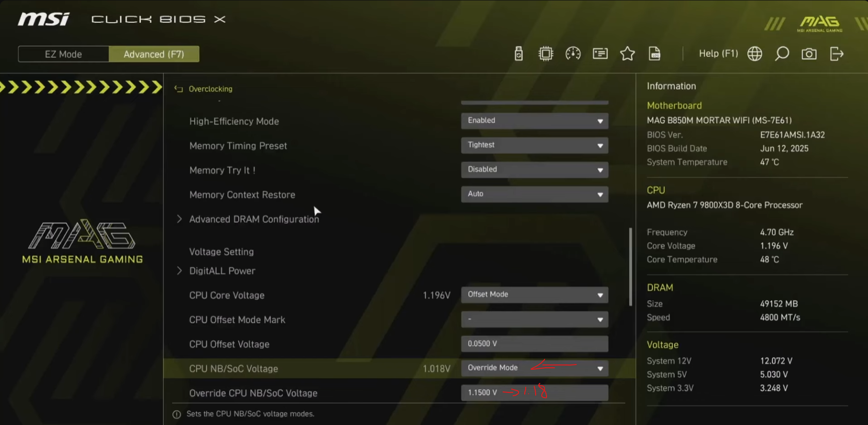
Task: Open search with the magnifier icon
Action: point(782,54)
